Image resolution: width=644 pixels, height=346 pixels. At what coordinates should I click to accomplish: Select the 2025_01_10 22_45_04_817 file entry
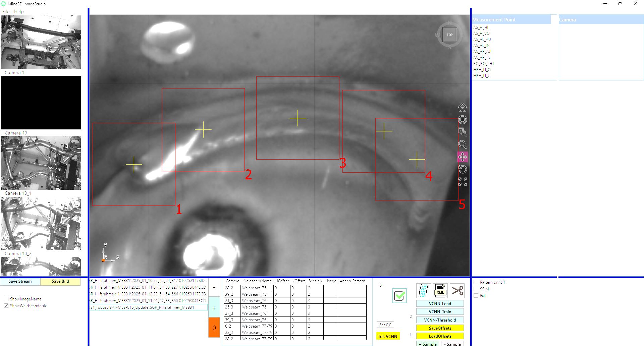tap(148, 281)
